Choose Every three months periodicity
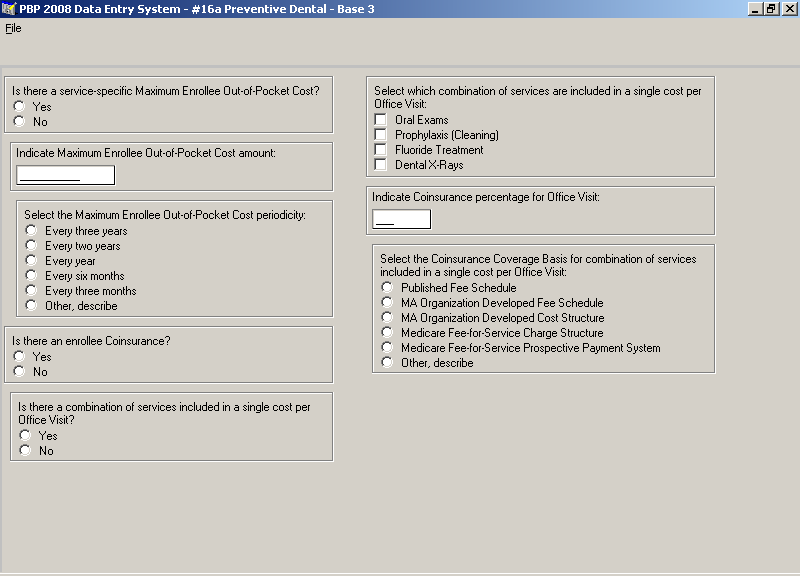 pos(31,290)
